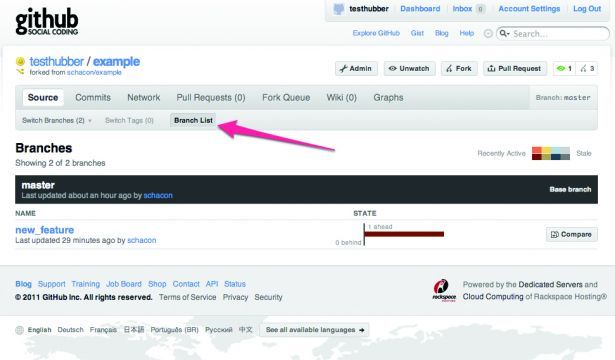Screen dimensions: 615x360
Task: Open the Security link
Action: coord(268,297)
